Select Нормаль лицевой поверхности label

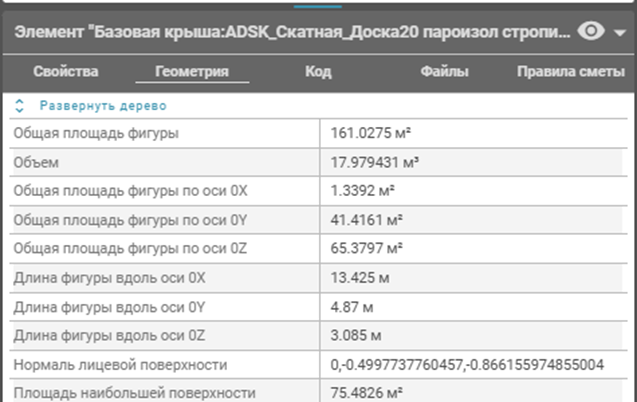coord(120,365)
